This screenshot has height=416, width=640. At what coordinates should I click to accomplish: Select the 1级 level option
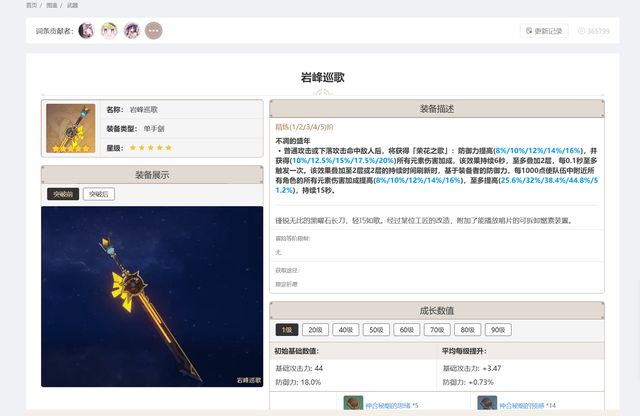click(x=287, y=329)
